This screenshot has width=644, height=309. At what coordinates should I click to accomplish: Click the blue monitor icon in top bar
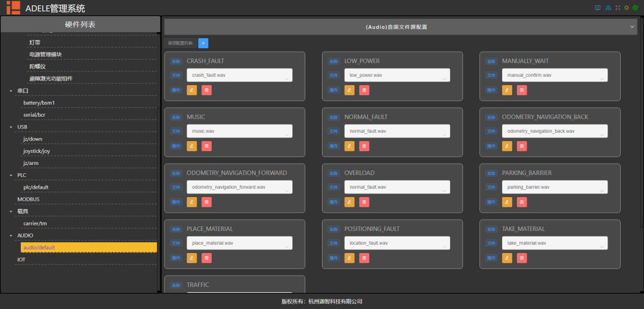597,8
